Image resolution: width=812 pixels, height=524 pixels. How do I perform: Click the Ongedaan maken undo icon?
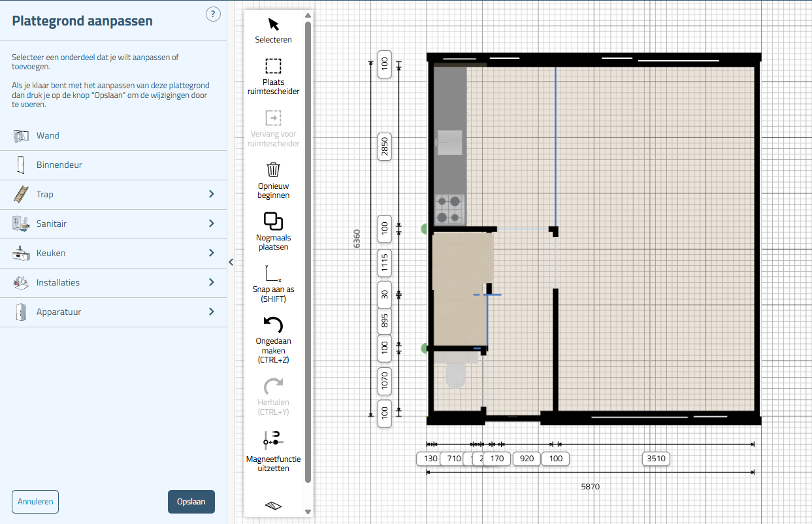point(273,325)
